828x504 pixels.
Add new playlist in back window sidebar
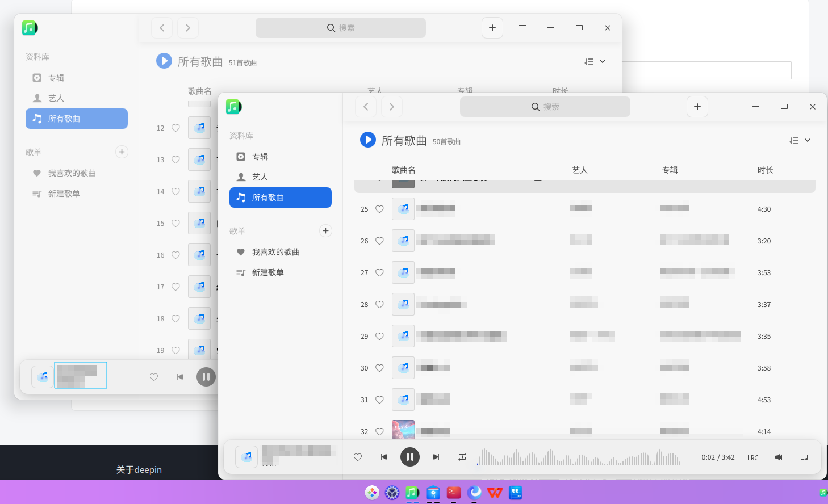coord(122,152)
